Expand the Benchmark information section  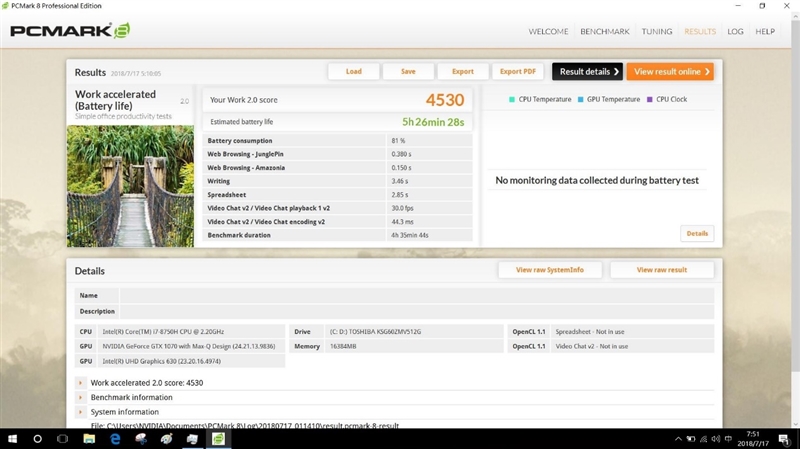click(80, 397)
